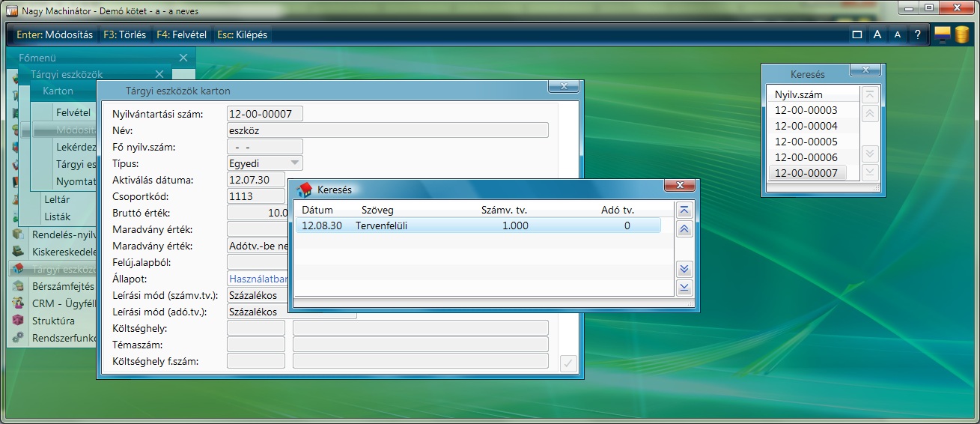Page down in center Keresés dialog

[684, 269]
